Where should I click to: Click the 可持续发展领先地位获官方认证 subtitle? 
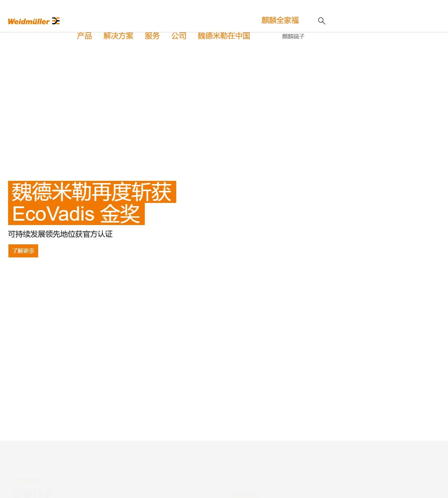[60, 234]
